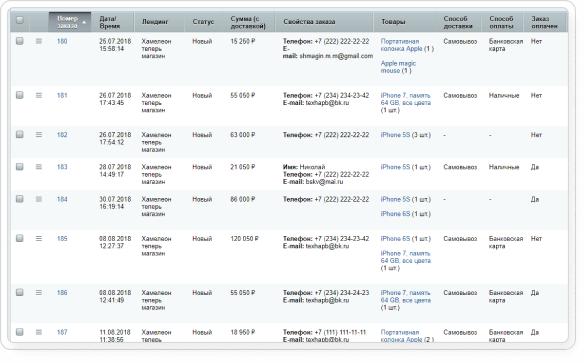Check the checkbox for order 180

tap(19, 41)
